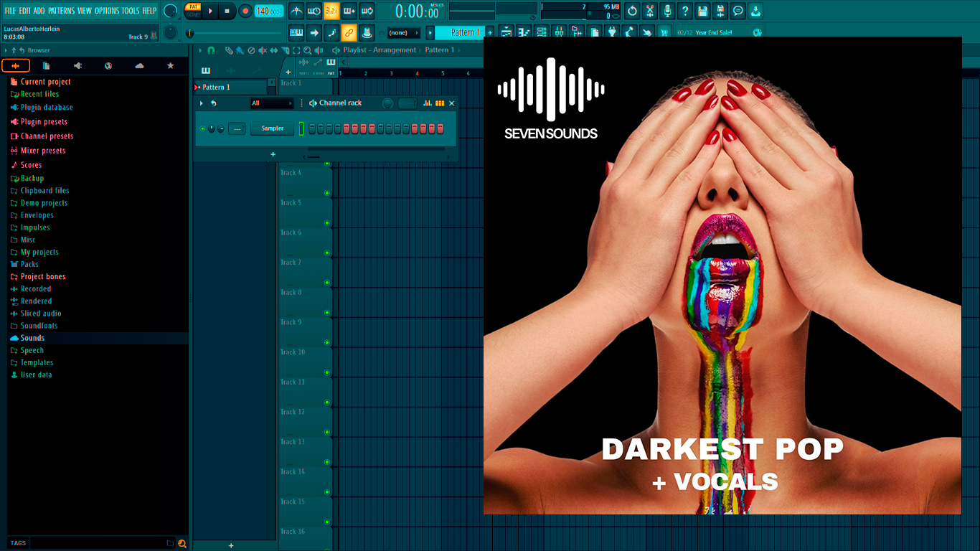Click the Record button
The width and height of the screenshot is (980, 551).
pyautogui.click(x=245, y=11)
